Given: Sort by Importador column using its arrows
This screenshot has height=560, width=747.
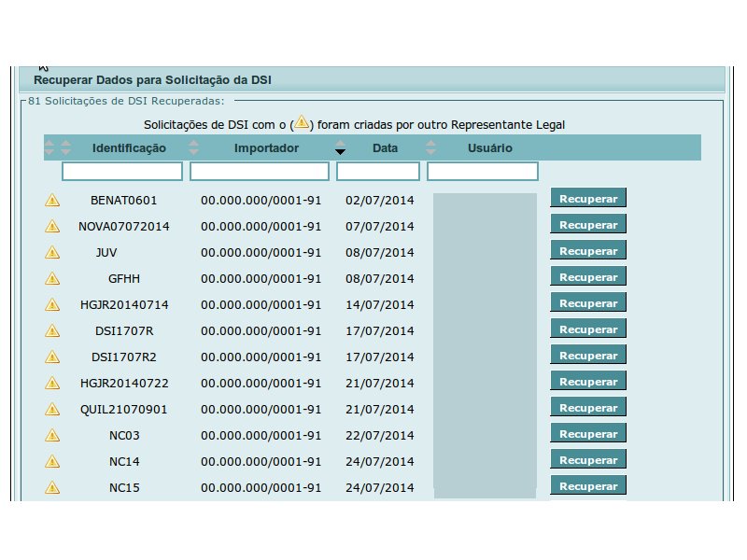Looking at the screenshot, I should pyautogui.click(x=193, y=147).
